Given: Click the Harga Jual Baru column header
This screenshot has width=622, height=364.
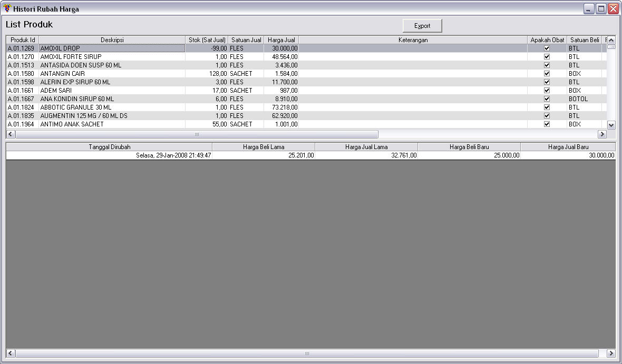Looking at the screenshot, I should pos(568,147).
